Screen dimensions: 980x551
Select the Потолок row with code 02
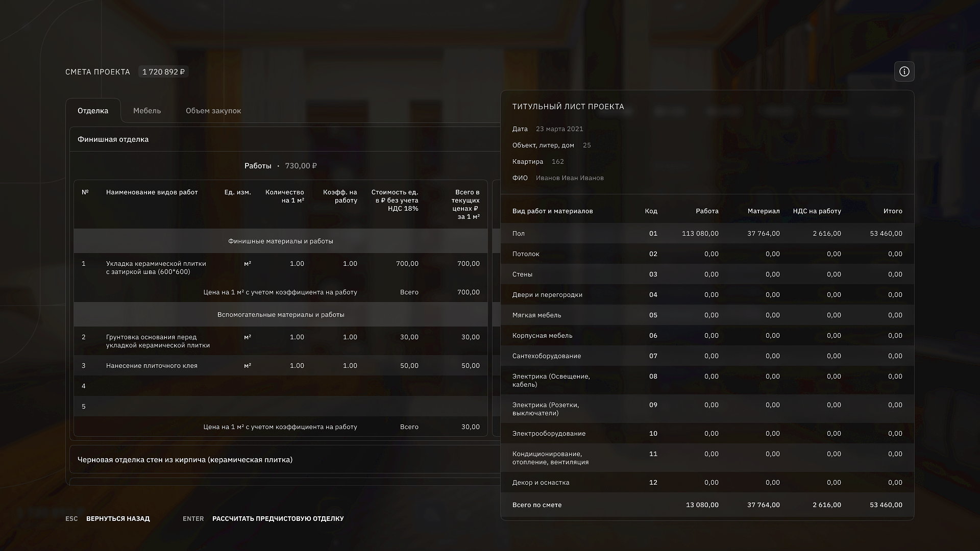click(707, 254)
